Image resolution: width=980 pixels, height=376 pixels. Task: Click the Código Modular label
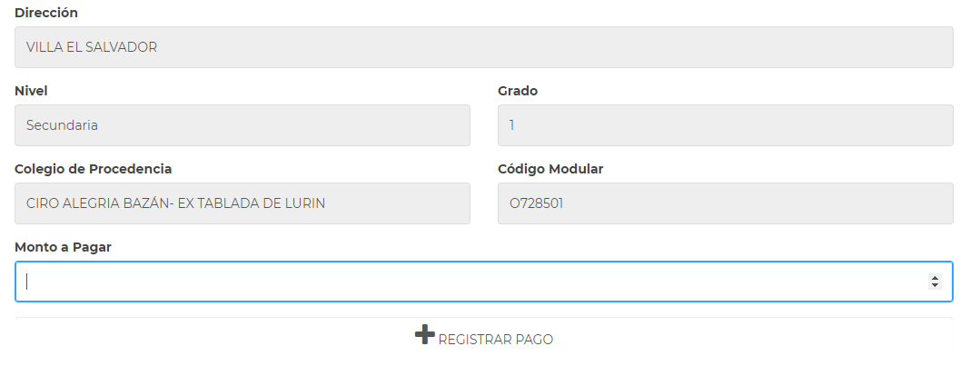coord(550,169)
